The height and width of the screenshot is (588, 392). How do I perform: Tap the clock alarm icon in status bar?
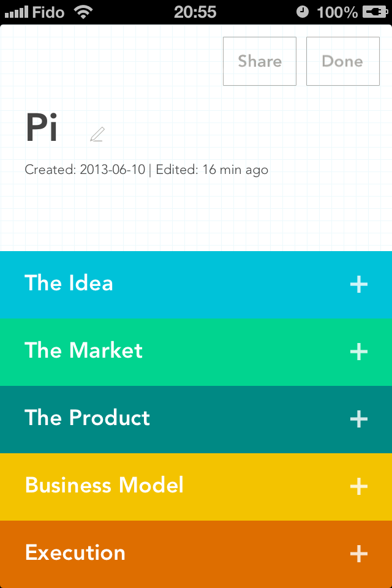(303, 12)
